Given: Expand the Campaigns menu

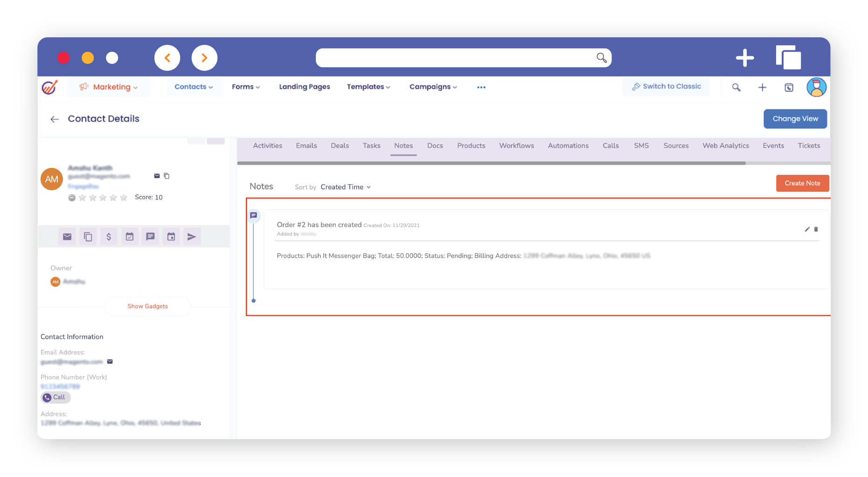Looking at the screenshot, I should [433, 87].
